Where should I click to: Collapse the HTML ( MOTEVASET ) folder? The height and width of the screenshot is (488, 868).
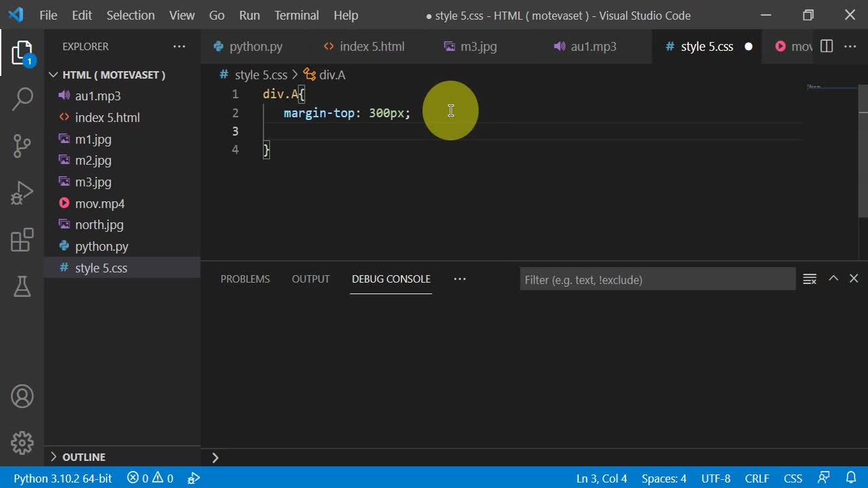pyautogui.click(x=54, y=75)
